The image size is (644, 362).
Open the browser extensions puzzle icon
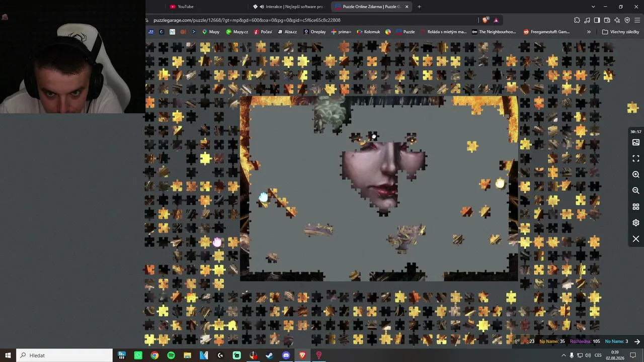(577, 20)
